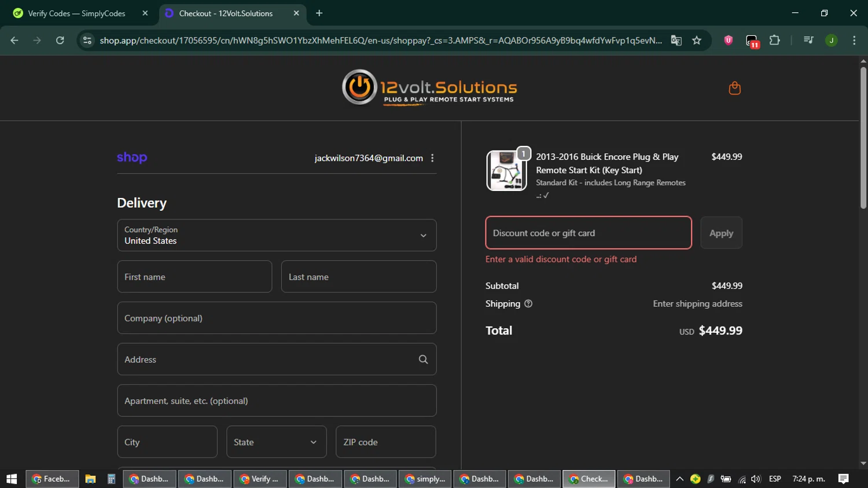Open the Chrome Extensions puzzle icon
868x488 pixels.
pos(774,40)
